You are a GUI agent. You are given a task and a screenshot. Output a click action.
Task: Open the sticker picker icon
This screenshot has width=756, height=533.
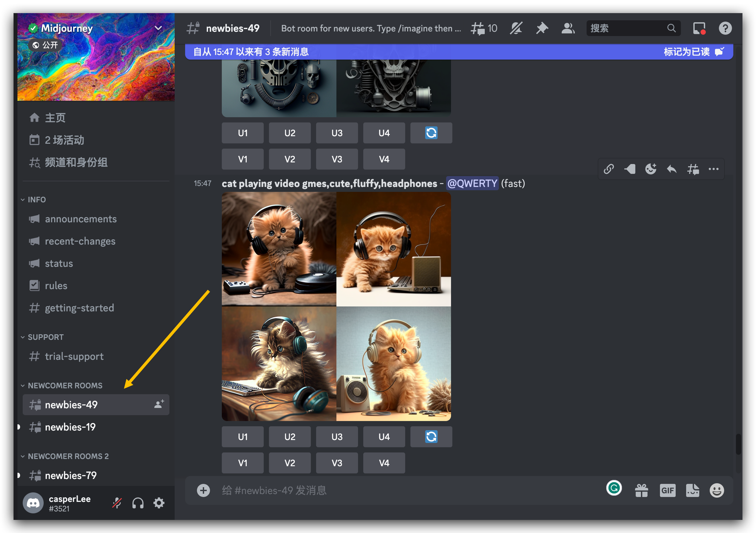(692, 491)
